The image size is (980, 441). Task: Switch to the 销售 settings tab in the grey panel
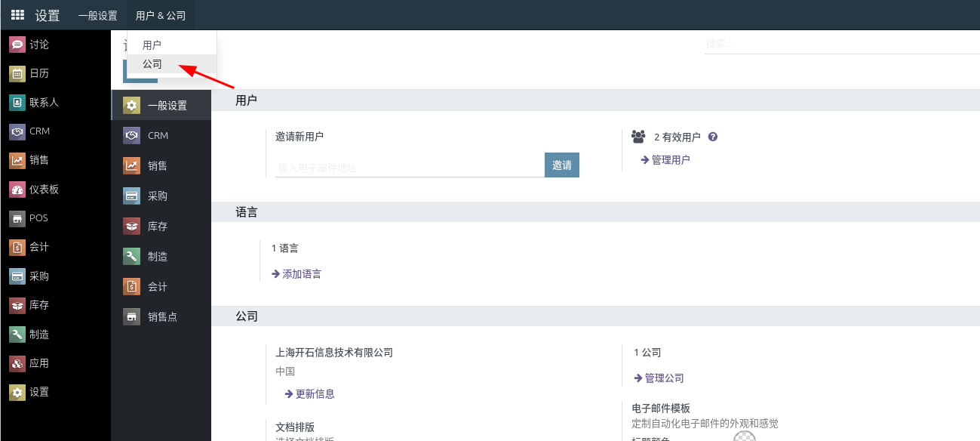click(161, 166)
